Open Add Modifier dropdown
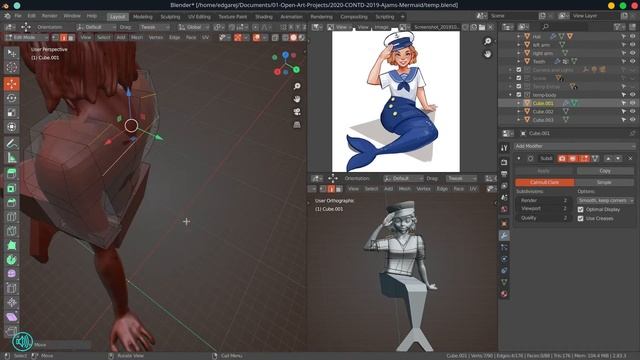640x360 pixels. pyautogui.click(x=575, y=146)
